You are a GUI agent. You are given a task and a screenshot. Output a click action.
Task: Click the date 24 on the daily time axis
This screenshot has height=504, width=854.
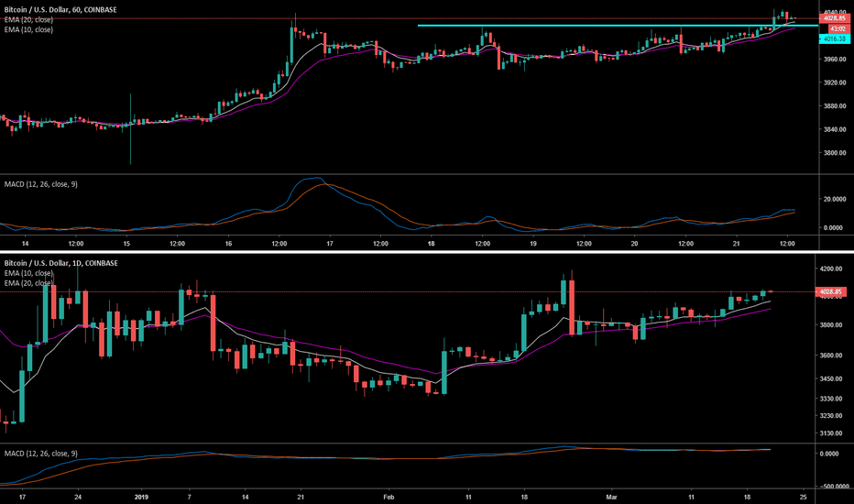click(78, 497)
